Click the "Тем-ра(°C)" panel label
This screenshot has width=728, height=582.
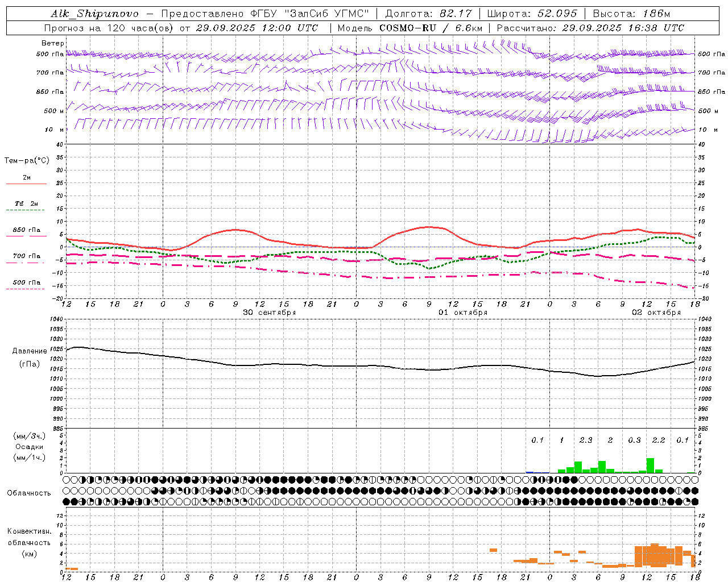[27, 161]
